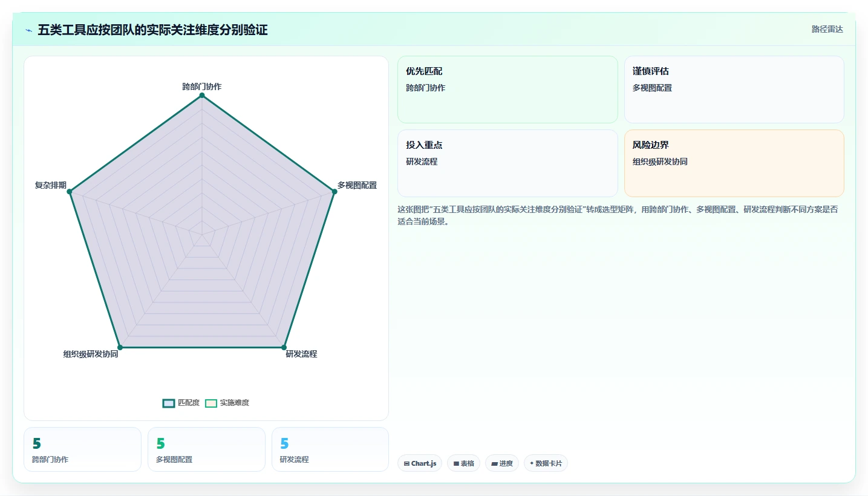Click the 复杂排期 radar axis label

pyautogui.click(x=51, y=185)
